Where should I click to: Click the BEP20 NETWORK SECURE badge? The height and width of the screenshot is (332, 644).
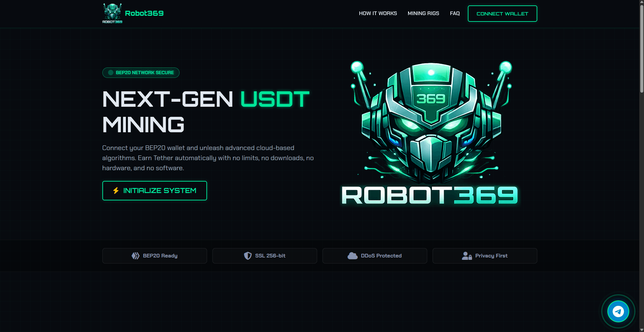coord(141,73)
